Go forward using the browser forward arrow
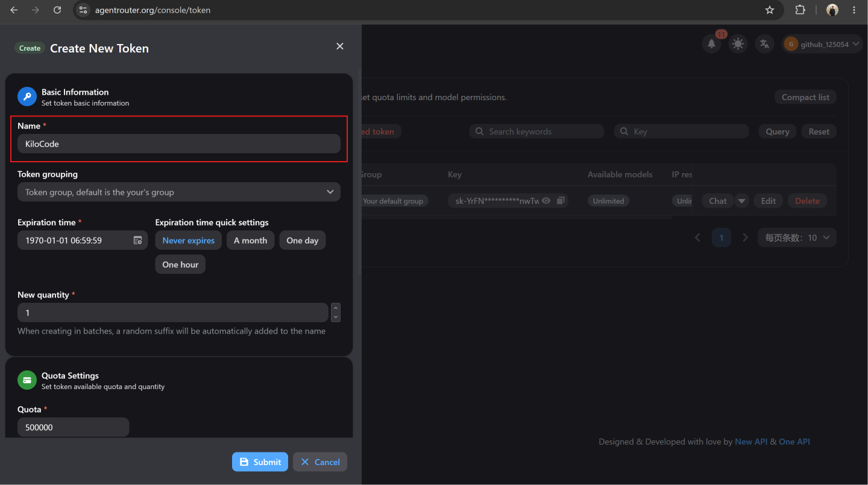This screenshot has height=485, width=868. pos(36,10)
